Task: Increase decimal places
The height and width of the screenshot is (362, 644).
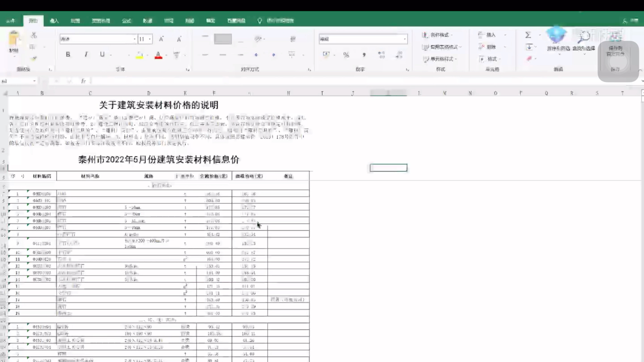Action: 381,55
